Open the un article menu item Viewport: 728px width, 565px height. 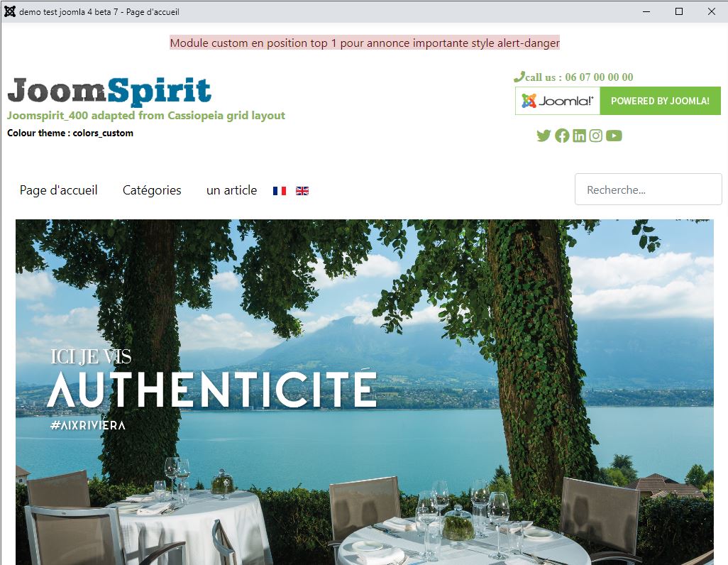tap(232, 190)
